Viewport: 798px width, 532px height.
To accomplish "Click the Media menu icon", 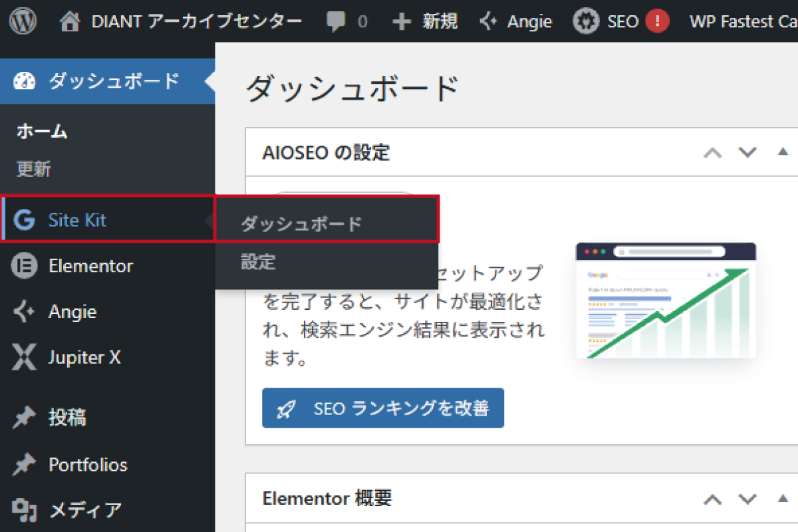I will point(24,510).
